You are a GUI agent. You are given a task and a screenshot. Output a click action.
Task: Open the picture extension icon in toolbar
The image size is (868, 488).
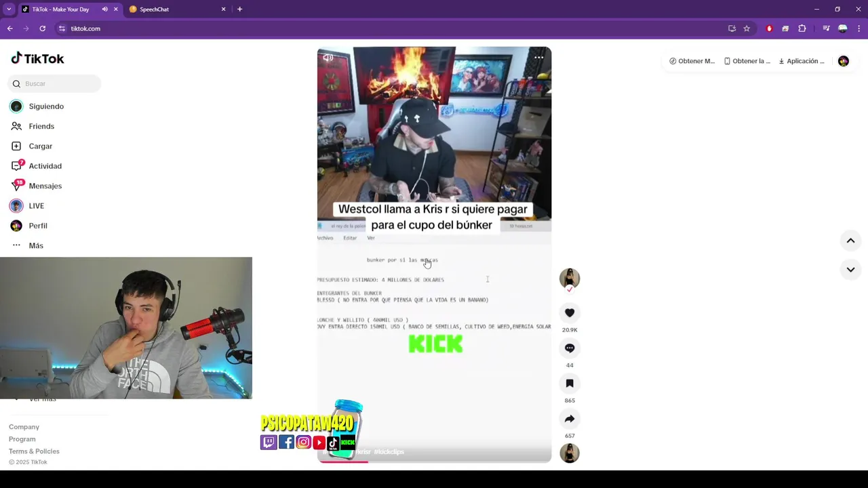tap(785, 28)
